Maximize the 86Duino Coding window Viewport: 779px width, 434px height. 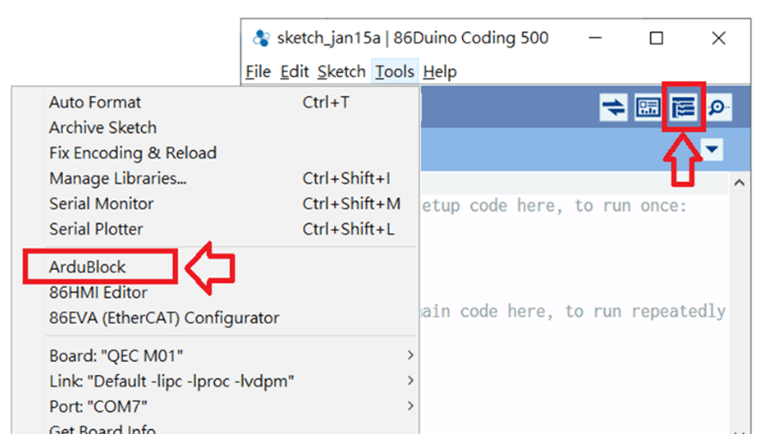tap(656, 39)
